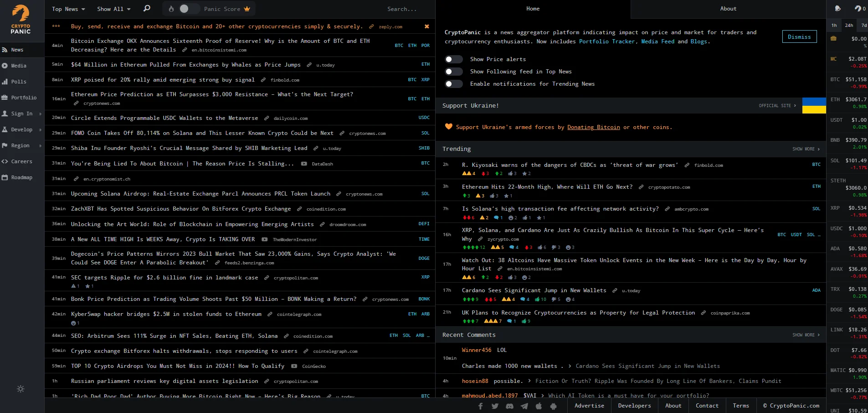Click the video icon next to DataDash
This screenshot has height=413, width=868.
tap(304, 164)
